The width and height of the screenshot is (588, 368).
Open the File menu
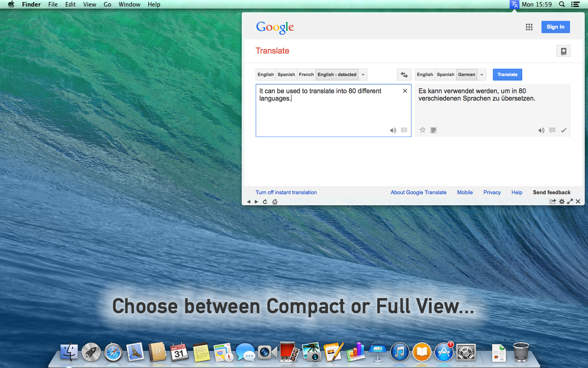coord(53,4)
